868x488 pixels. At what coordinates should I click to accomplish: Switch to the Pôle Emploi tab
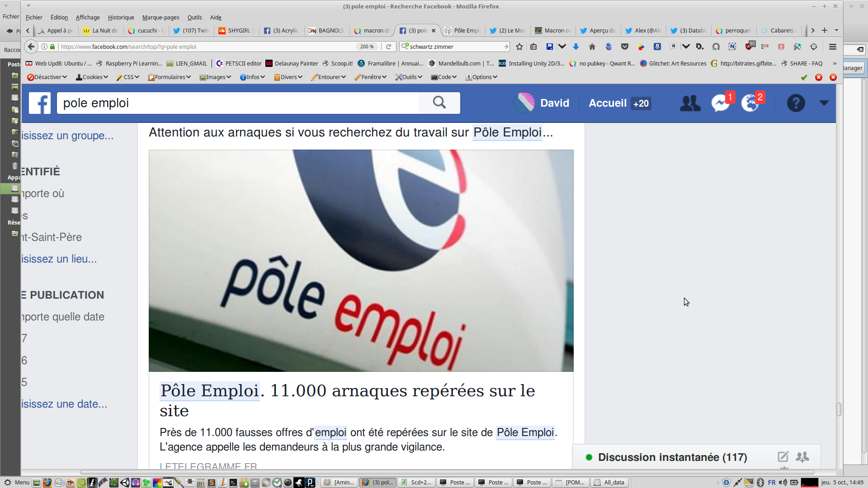pyautogui.click(x=463, y=30)
